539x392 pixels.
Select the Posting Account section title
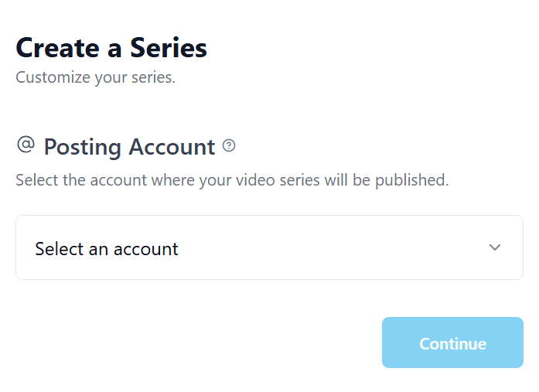(x=129, y=146)
